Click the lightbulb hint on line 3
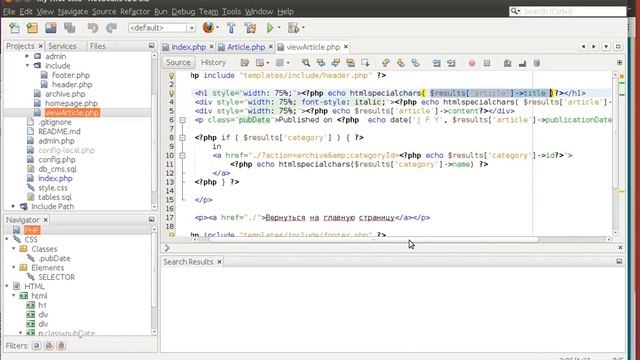The image size is (640, 360). tap(171, 93)
